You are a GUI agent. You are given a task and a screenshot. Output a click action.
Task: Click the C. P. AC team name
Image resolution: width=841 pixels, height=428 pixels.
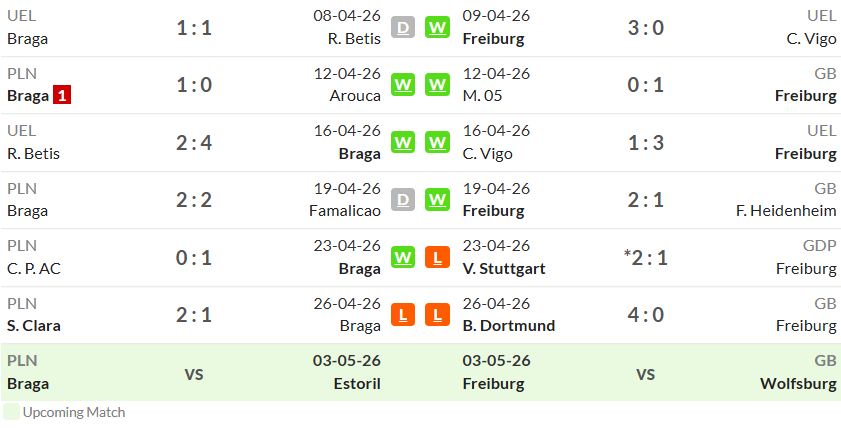pos(34,268)
